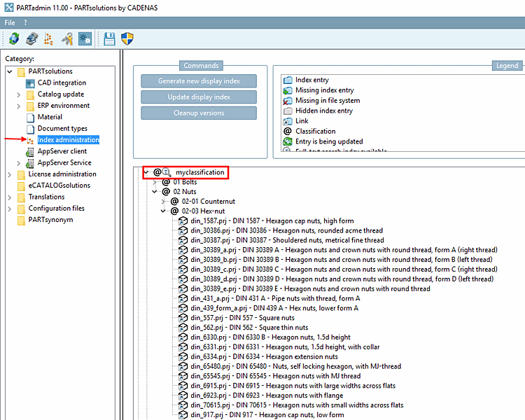This screenshot has width=525, height=420.
Task: Click the AppServer client icon
Action: tap(30, 152)
